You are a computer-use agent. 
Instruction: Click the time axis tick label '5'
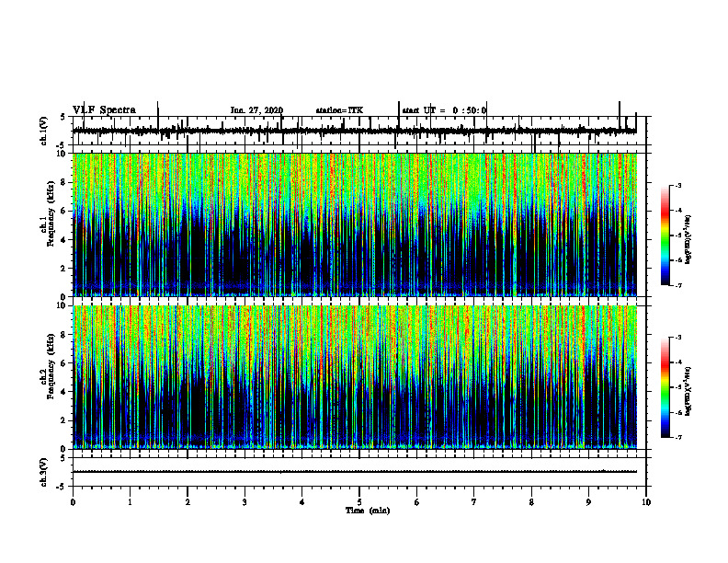point(359,502)
